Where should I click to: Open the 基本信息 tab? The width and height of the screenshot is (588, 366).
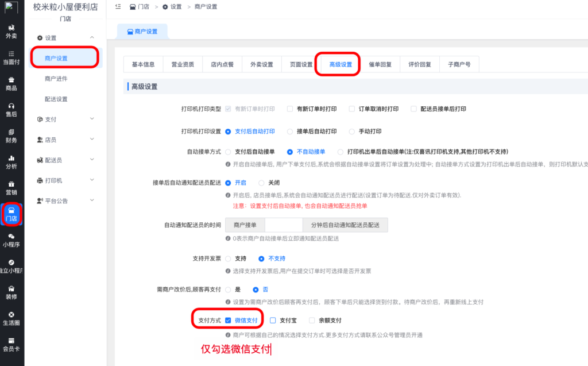click(142, 64)
